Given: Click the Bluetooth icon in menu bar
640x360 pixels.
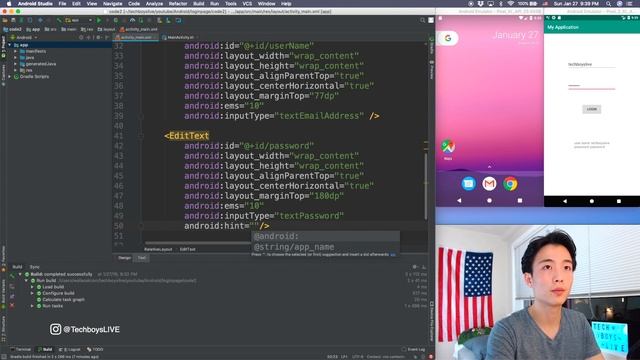Looking at the screenshot, I should click(x=500, y=4).
